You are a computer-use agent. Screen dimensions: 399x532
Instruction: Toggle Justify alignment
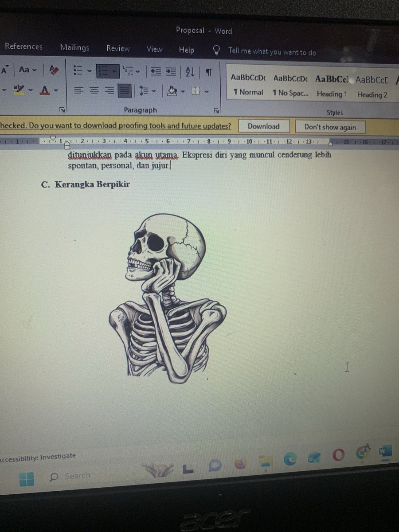click(x=125, y=91)
